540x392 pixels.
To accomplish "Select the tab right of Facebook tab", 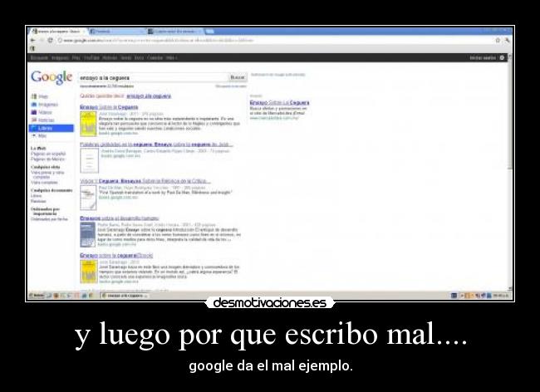I will (x=175, y=32).
